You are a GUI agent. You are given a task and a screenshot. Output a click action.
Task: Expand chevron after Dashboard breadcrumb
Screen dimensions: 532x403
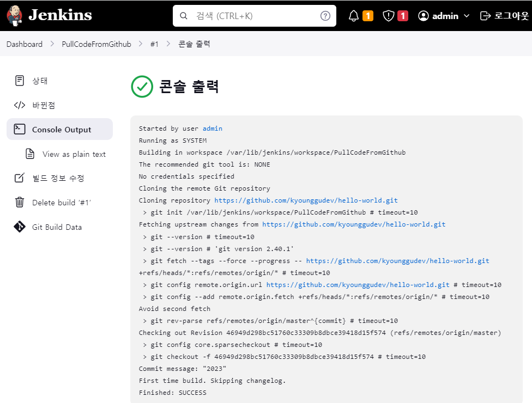pyautogui.click(x=52, y=44)
